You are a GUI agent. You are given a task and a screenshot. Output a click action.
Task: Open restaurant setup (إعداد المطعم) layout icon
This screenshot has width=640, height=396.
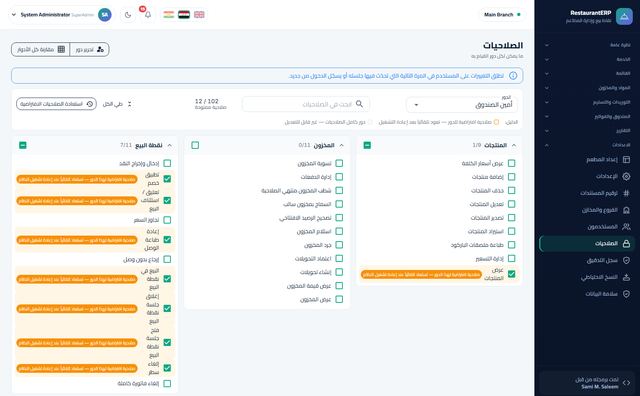point(626,160)
